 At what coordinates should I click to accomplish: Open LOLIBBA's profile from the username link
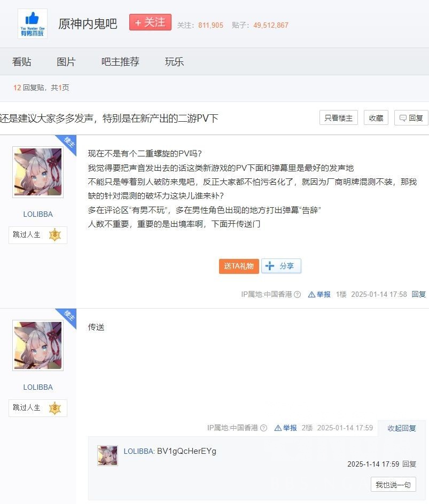[37, 214]
